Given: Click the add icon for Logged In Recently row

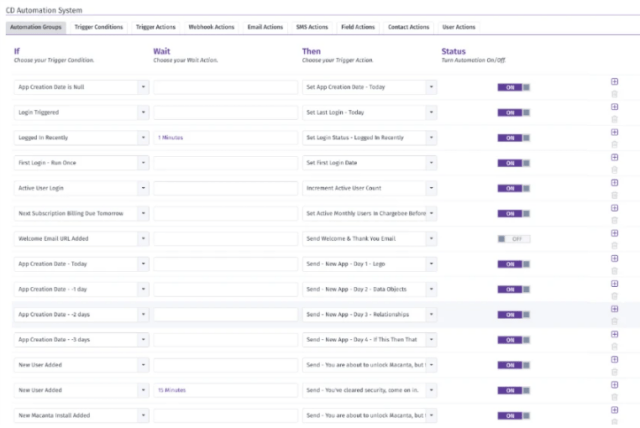Looking at the screenshot, I should (614, 132).
